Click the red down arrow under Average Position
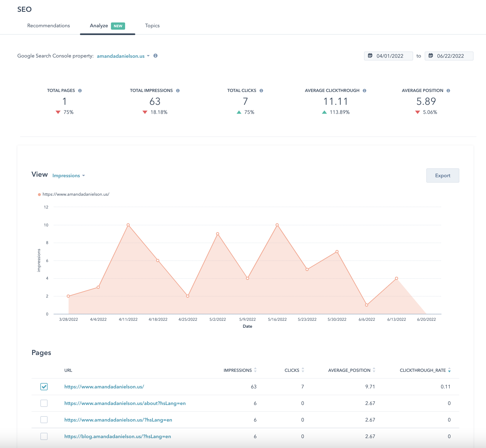 (x=418, y=112)
